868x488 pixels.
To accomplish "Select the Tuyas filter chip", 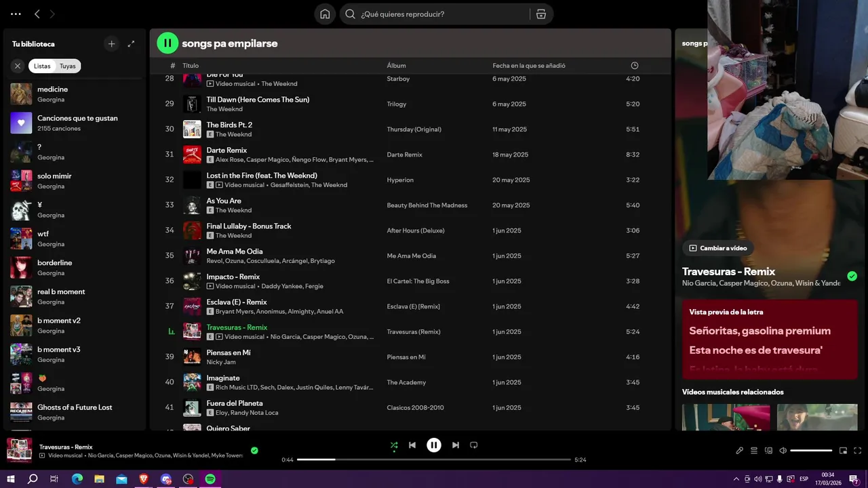I will 68,66.
